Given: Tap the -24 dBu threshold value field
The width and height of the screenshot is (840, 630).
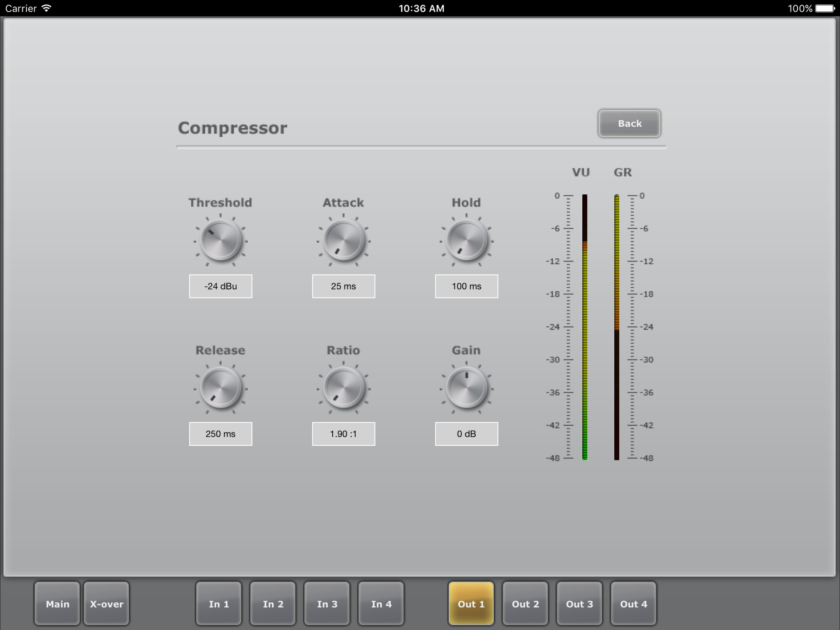Looking at the screenshot, I should (x=221, y=286).
